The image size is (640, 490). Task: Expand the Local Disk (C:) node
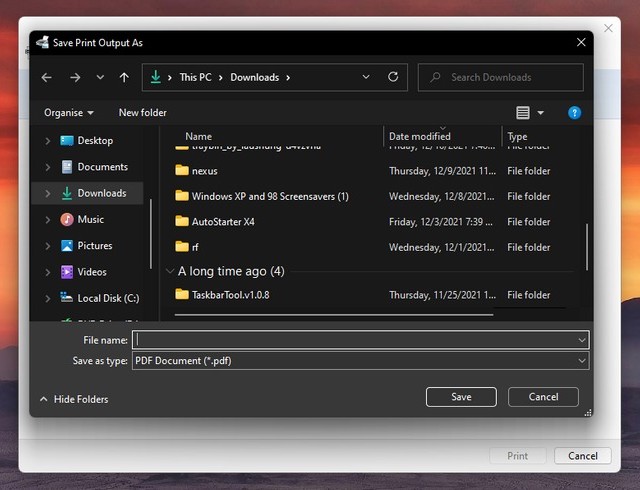pyautogui.click(x=48, y=298)
